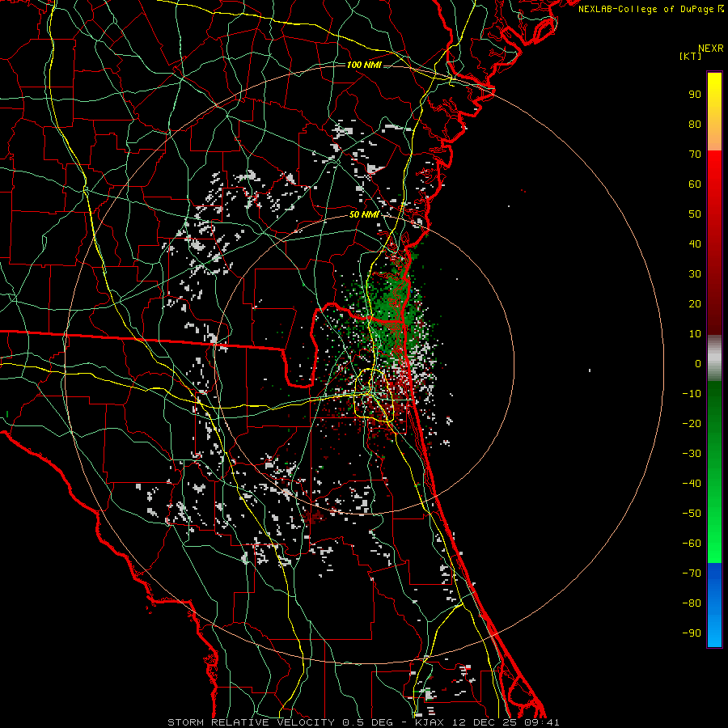Click the -70 value on the velocity scale
Screen dimensions: 728x728
(692, 574)
